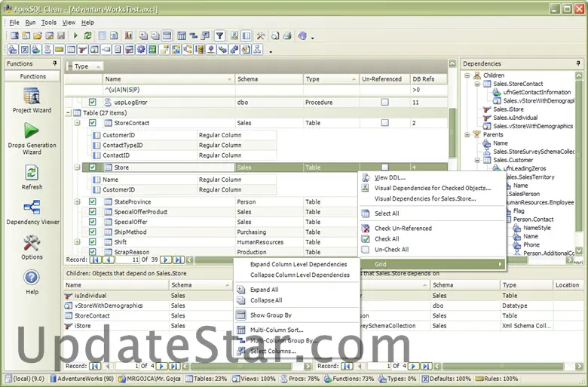
Task: Uncheck the StateProvince checkbox
Action: (x=92, y=201)
